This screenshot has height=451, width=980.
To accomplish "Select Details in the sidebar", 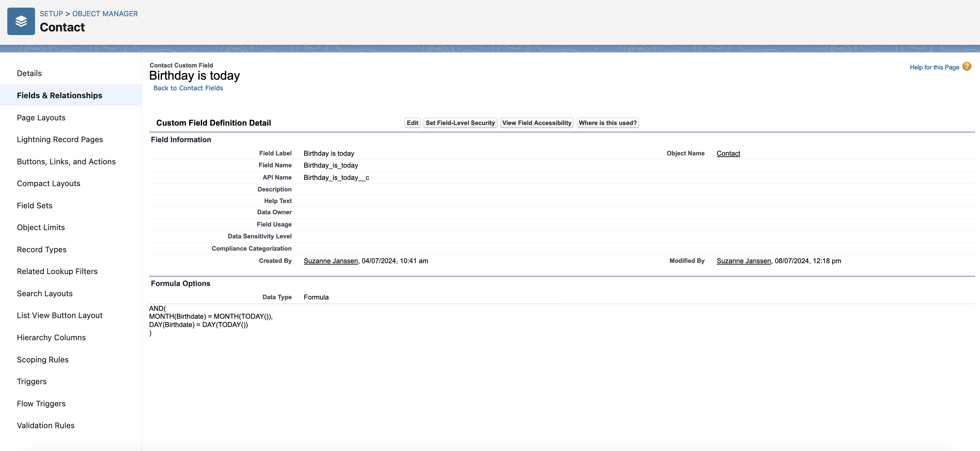I will tap(29, 73).
